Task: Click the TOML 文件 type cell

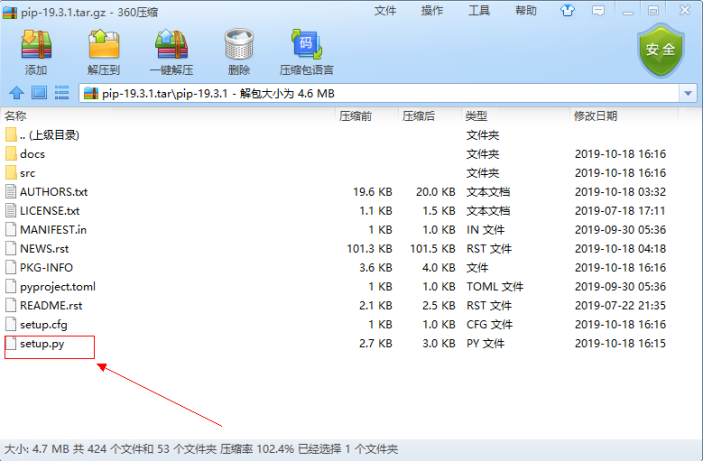Action: point(495,287)
